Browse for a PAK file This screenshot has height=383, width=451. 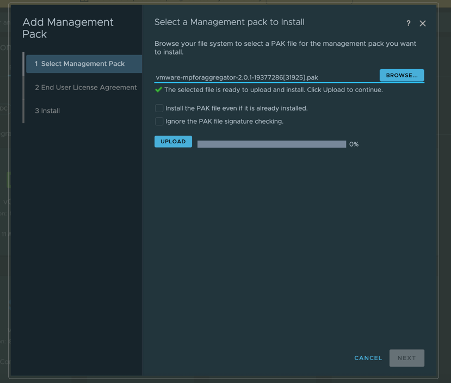pyautogui.click(x=402, y=75)
